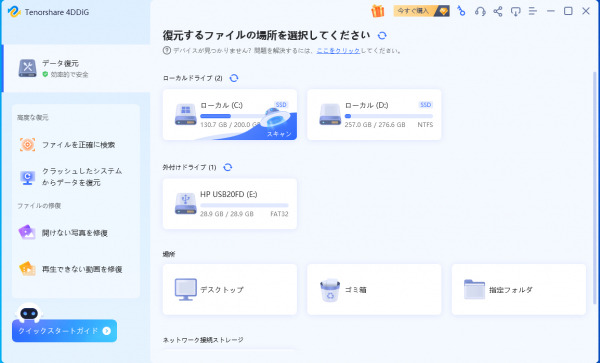Open the key registration icon
Screen dimensions: 600x363
click(461, 11)
